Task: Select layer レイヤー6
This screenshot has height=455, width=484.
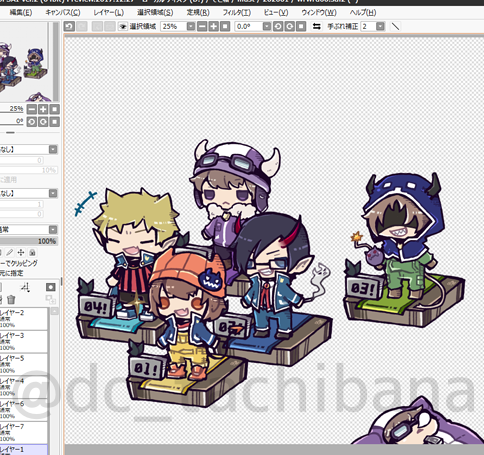Action: (24, 410)
